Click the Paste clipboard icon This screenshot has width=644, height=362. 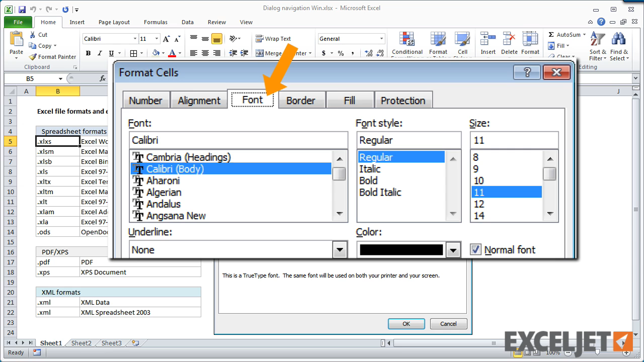(16, 39)
